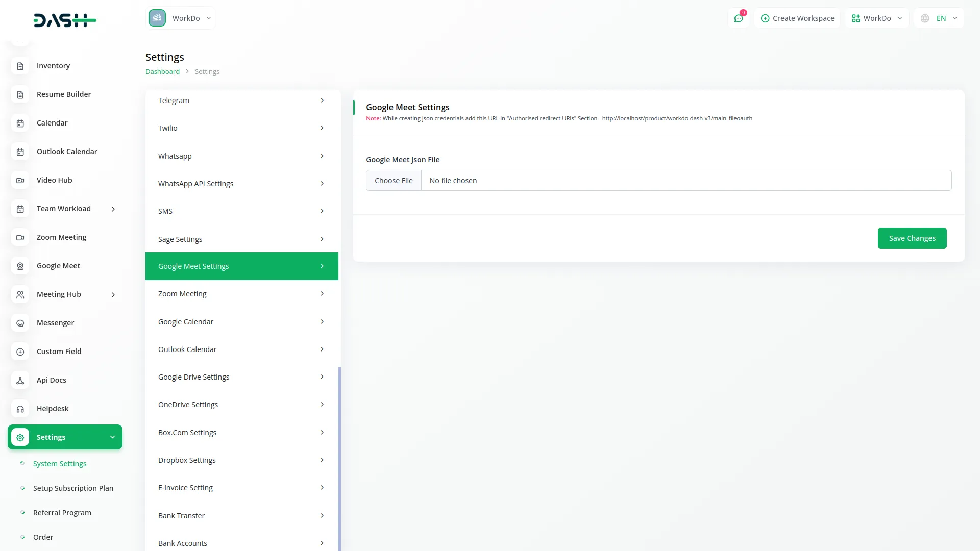The width and height of the screenshot is (980, 551).
Task: Open the Dashboard breadcrumb link
Action: coord(162,71)
